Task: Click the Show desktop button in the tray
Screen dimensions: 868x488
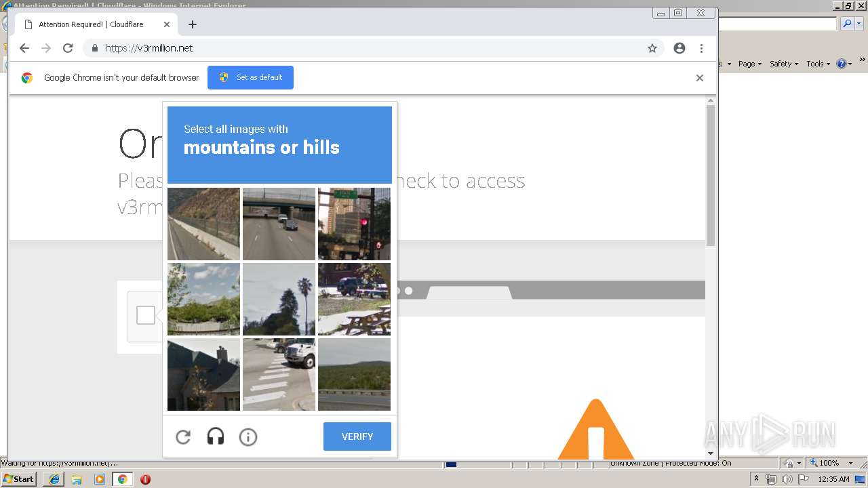Action: coord(861,479)
